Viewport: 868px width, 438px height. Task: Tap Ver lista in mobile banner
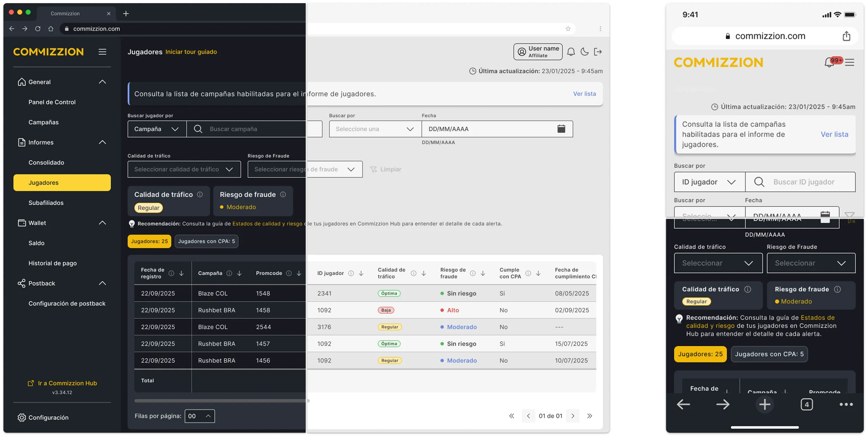(x=834, y=134)
